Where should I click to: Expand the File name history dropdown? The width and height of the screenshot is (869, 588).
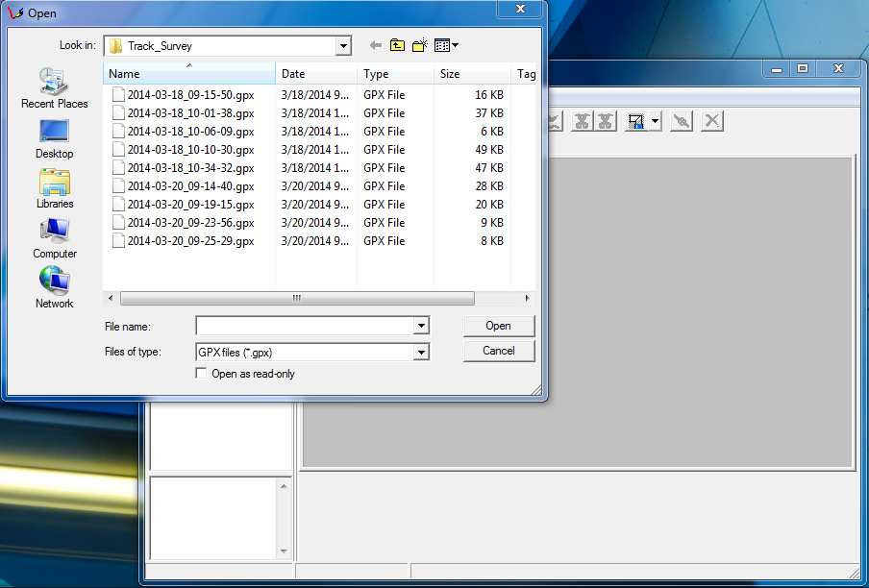420,327
